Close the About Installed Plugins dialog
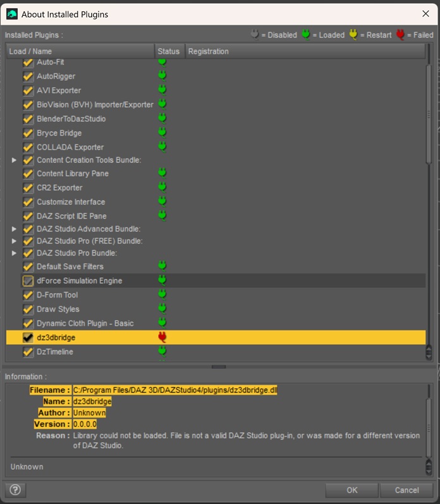 click(425, 13)
